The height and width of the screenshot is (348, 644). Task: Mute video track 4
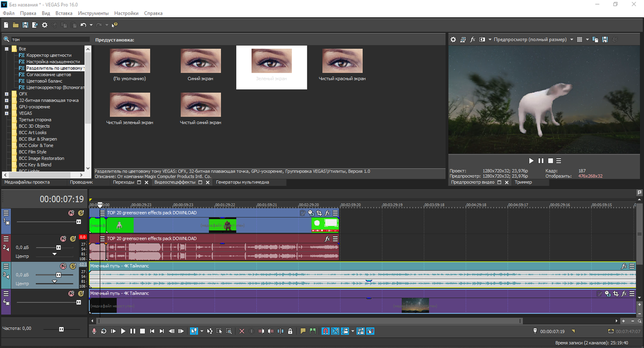pyautogui.click(x=71, y=294)
